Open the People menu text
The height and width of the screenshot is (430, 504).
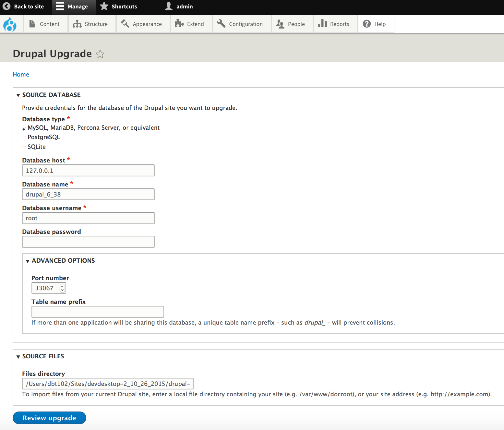click(x=296, y=24)
